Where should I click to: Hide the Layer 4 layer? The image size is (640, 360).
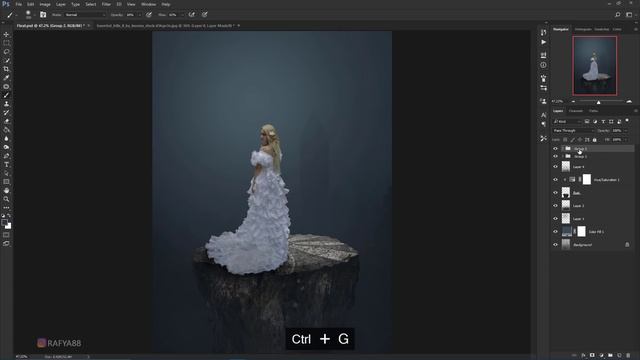(x=555, y=167)
